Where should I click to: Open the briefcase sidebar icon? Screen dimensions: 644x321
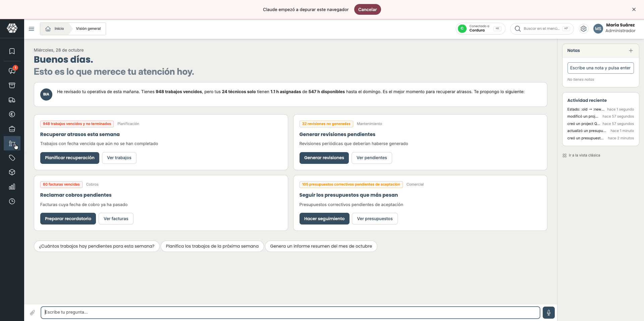tap(12, 129)
